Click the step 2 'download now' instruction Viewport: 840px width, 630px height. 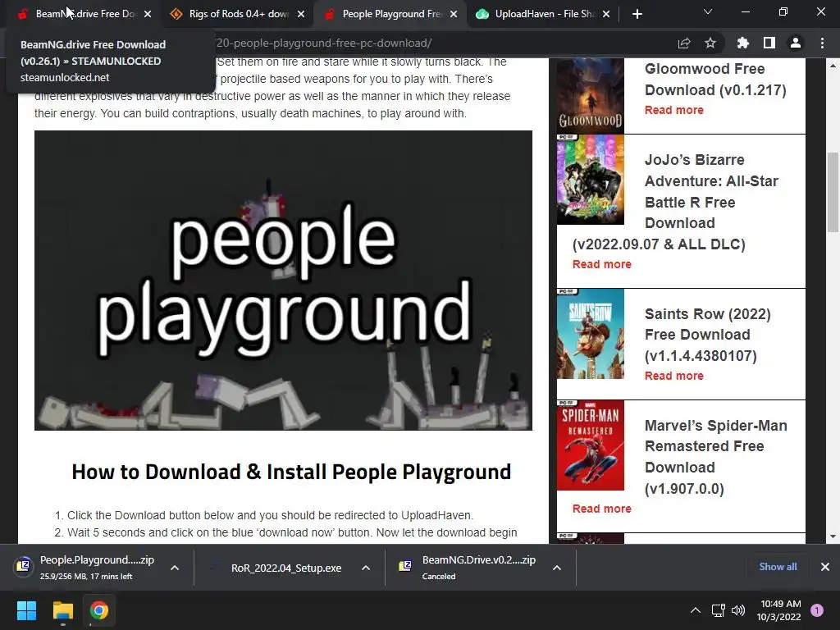click(292, 532)
